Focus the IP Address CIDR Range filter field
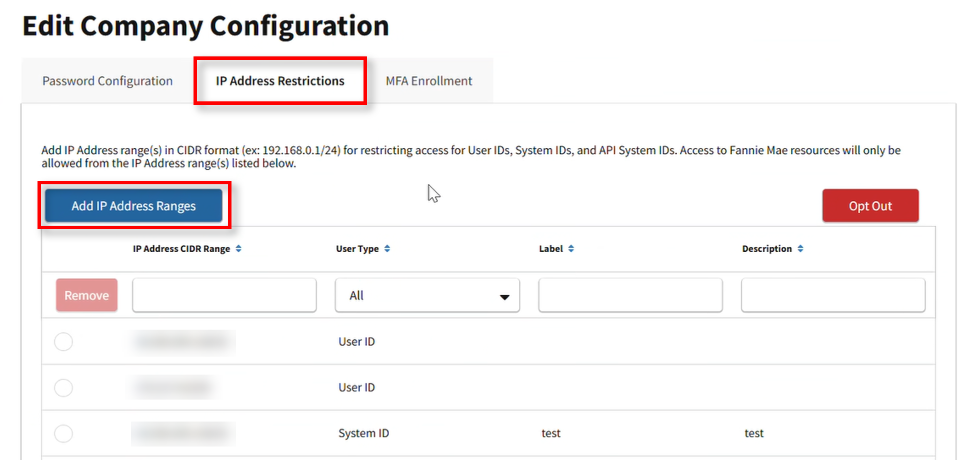The height and width of the screenshot is (460, 980). 224,296
